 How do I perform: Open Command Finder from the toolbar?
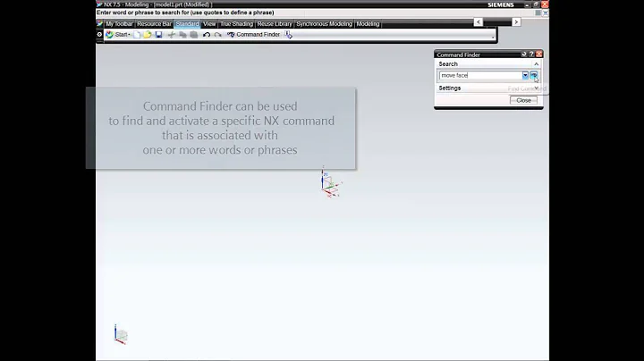point(253,35)
